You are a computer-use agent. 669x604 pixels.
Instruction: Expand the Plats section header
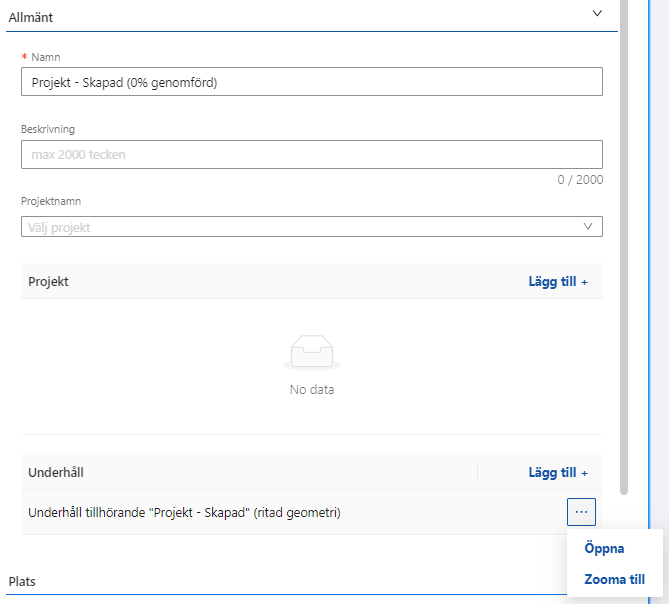pyautogui.click(x=24, y=581)
